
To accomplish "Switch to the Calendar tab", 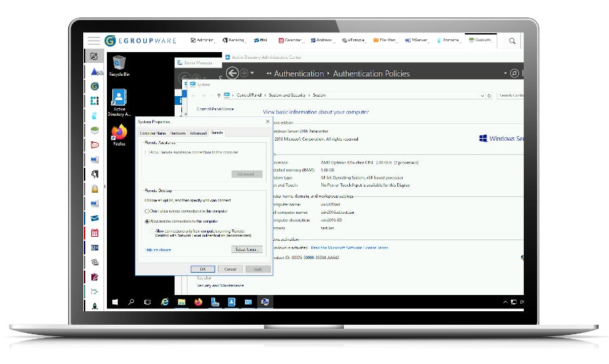I will pos(290,40).
